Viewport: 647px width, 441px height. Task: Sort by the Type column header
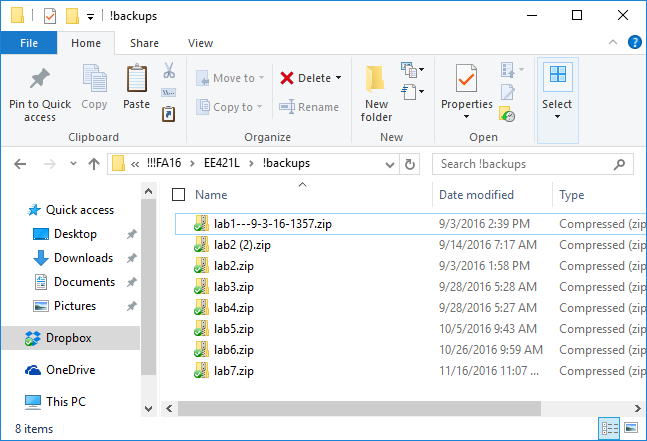click(571, 195)
